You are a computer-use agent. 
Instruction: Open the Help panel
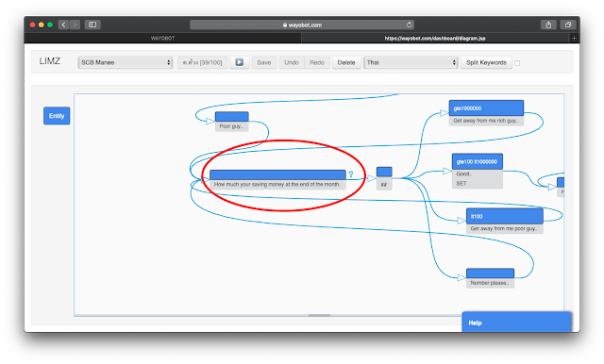(x=516, y=323)
